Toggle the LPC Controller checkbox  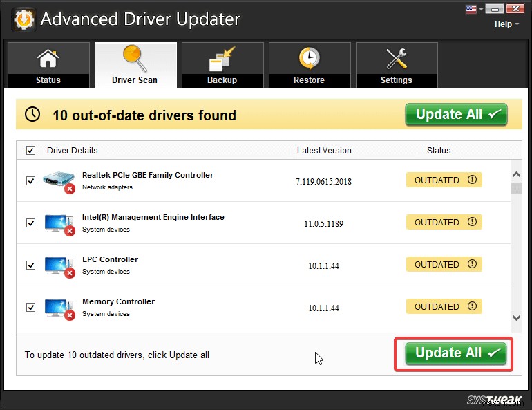[x=31, y=265]
